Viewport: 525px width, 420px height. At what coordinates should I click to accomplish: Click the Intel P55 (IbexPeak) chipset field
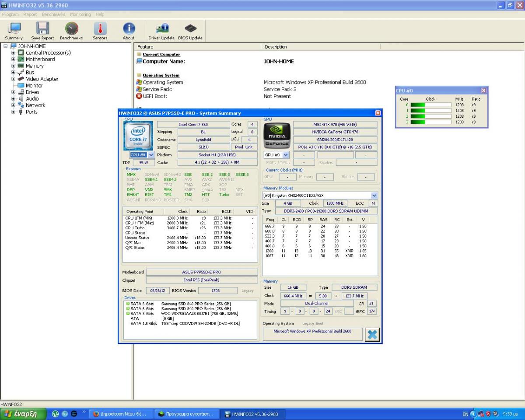coord(202,280)
